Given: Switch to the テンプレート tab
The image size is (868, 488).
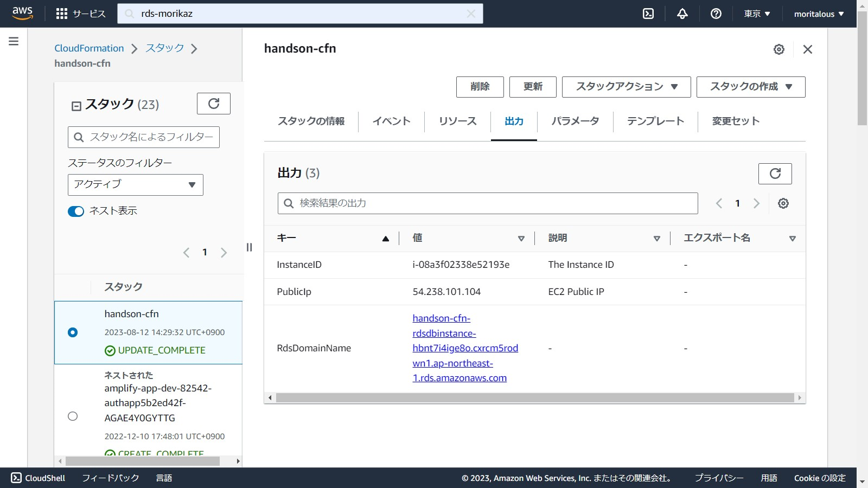Looking at the screenshot, I should (655, 121).
